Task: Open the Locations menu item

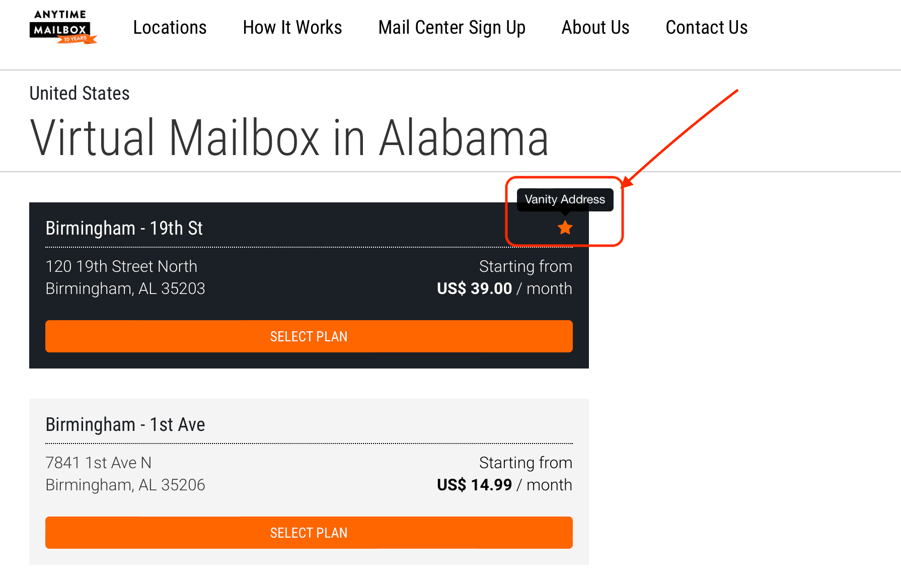Action: [x=170, y=27]
